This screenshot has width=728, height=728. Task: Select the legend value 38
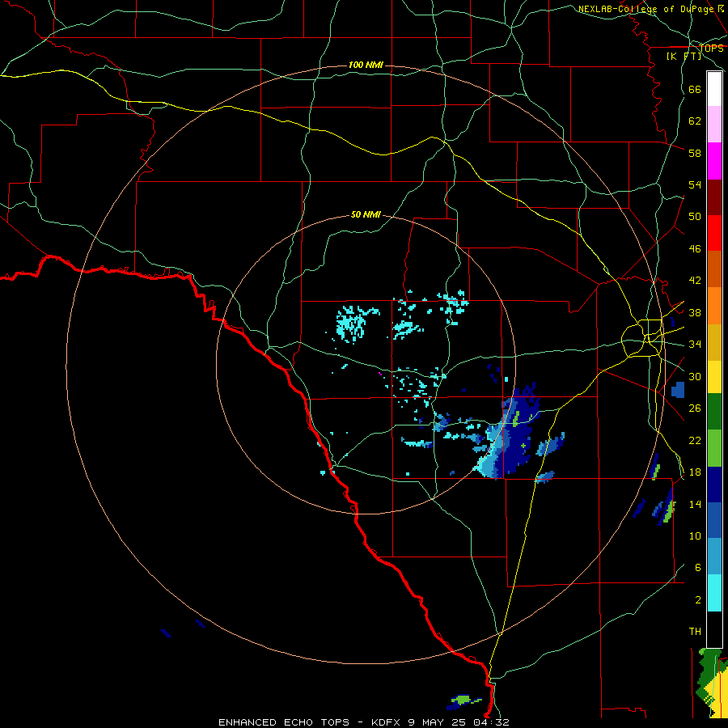tap(695, 313)
